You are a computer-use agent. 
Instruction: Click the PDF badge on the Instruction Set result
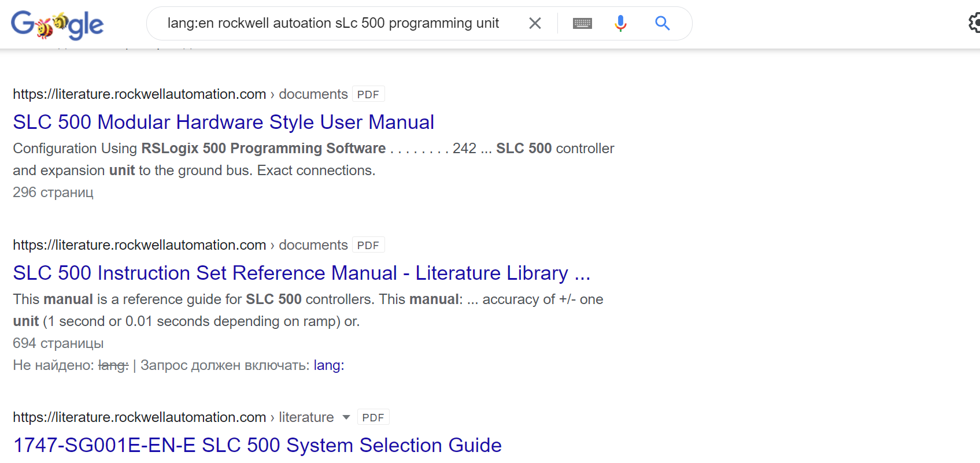pyautogui.click(x=368, y=245)
